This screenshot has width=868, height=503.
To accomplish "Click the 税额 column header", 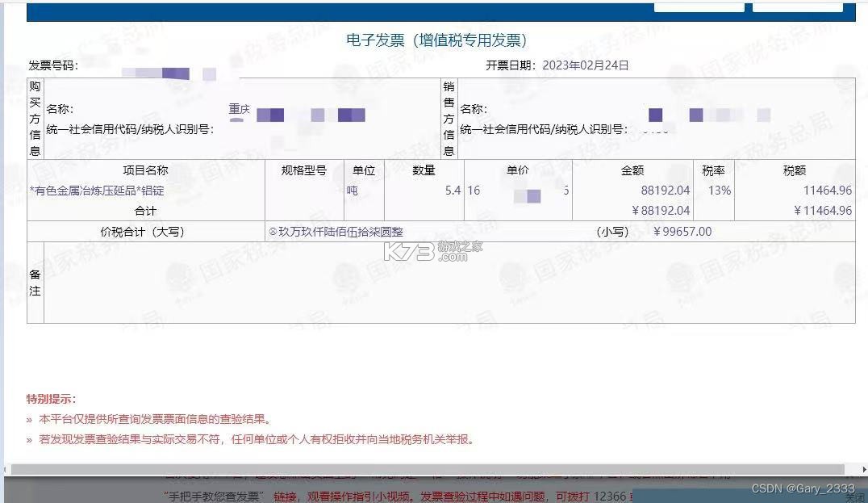I will (x=795, y=170).
